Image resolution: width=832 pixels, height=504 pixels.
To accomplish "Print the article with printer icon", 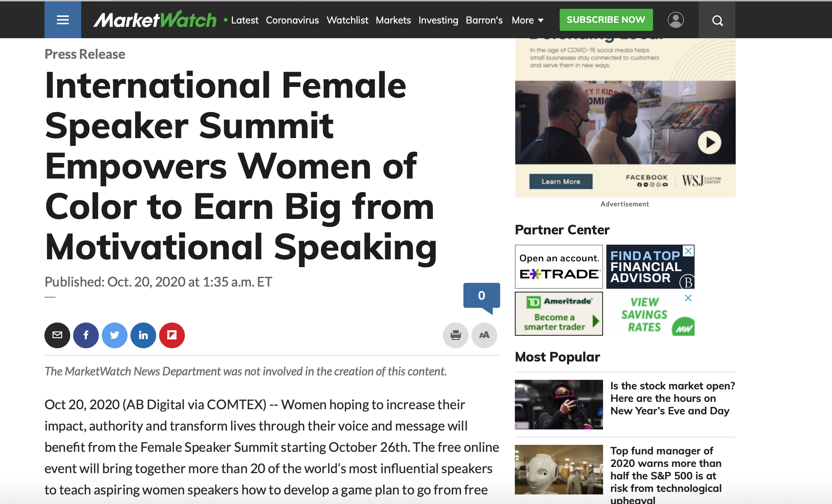I will [456, 335].
